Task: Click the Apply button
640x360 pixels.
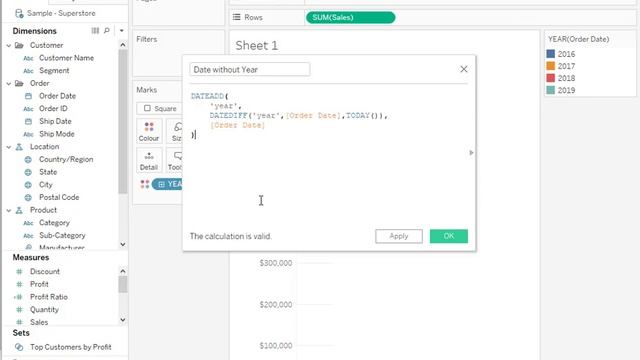Action: pyautogui.click(x=399, y=236)
